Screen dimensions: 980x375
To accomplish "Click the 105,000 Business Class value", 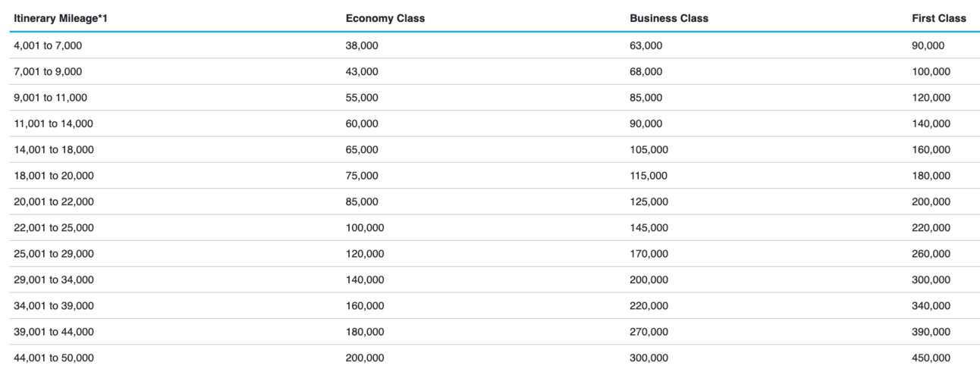I will point(649,149).
